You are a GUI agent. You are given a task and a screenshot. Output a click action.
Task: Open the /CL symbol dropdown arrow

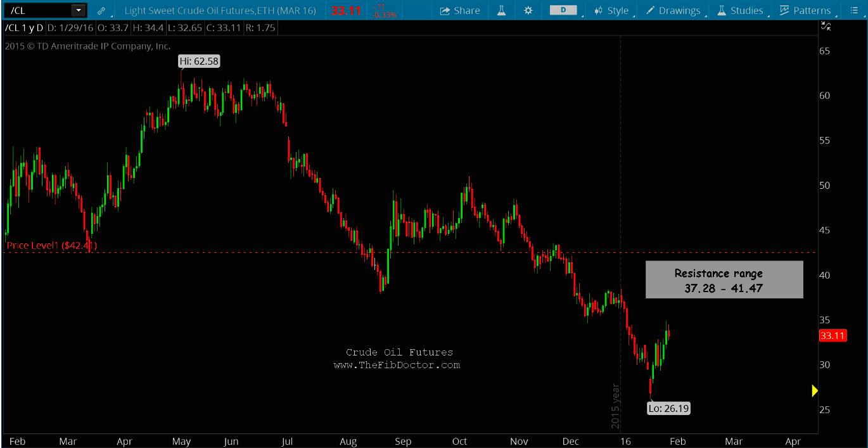(x=79, y=10)
